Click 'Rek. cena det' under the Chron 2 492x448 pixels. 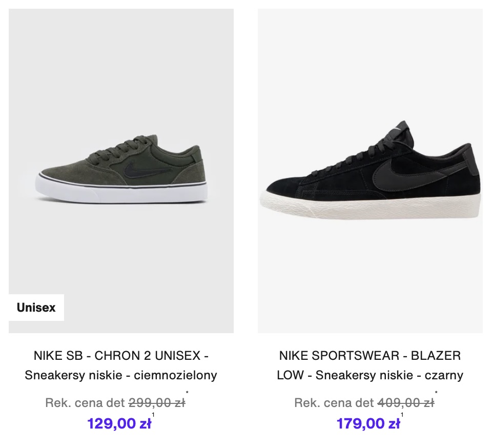point(85,403)
